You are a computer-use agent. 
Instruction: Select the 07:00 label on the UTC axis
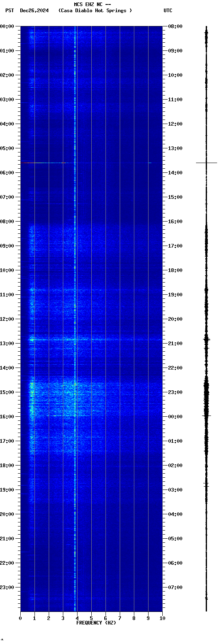pos(175,587)
